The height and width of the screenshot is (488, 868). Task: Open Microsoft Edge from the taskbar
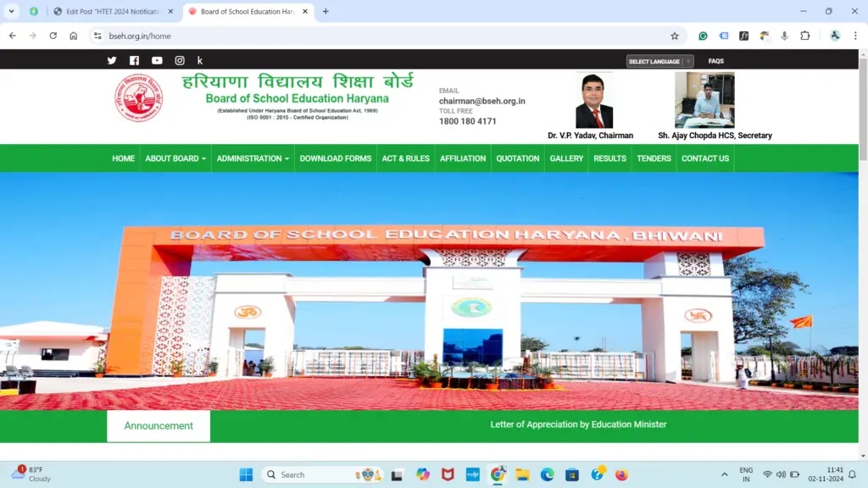(548, 474)
